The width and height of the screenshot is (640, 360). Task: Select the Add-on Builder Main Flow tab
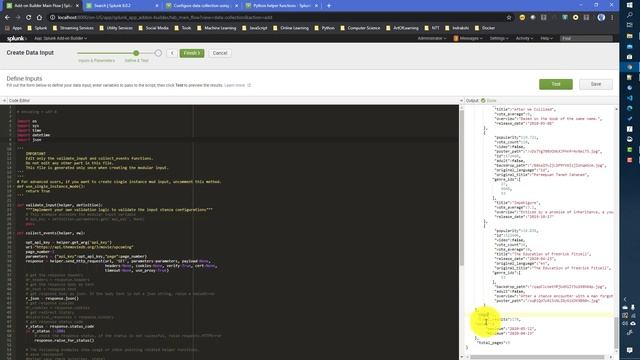[39, 6]
